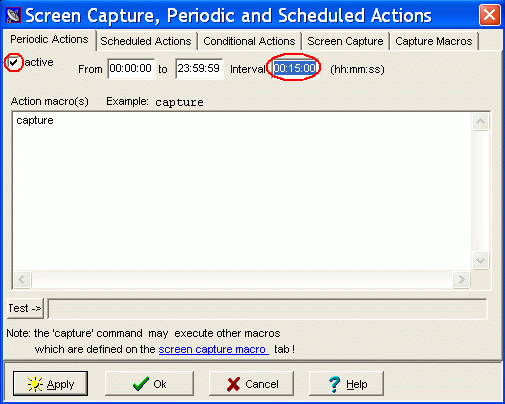The image size is (505, 404).
Task: Click the Interval time field
Action: tap(295, 69)
